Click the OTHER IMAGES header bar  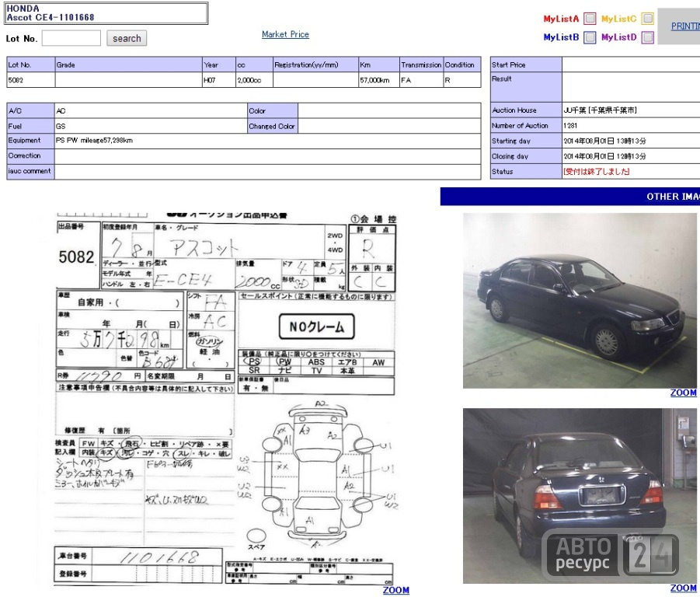[x=570, y=197]
